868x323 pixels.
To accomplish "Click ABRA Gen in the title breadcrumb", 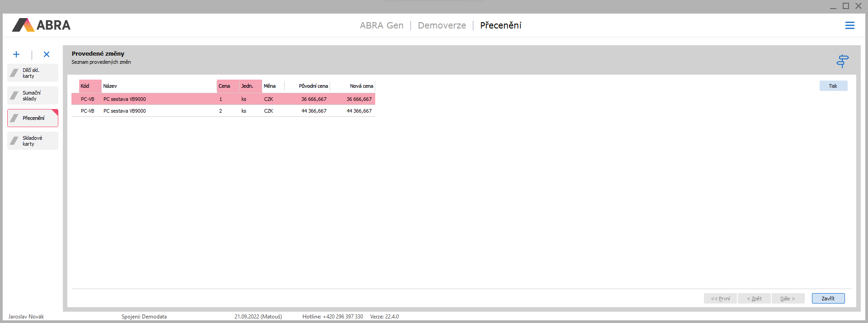I will tap(381, 25).
